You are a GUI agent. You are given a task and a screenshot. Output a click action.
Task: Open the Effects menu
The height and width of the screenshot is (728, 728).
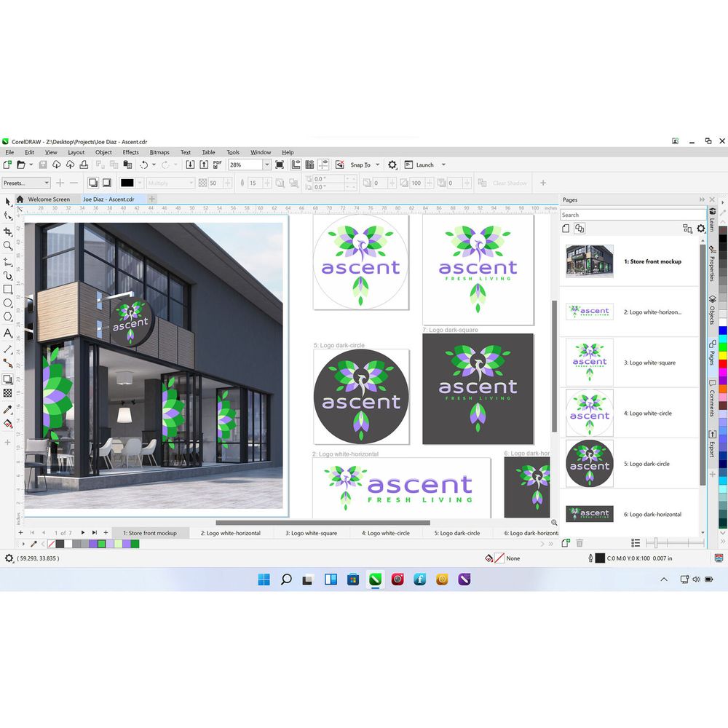(130, 152)
